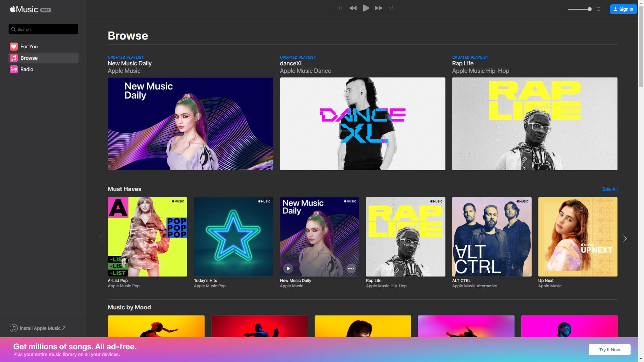Click the Rap Life featured title text
Image resolution: width=644 pixels, height=362 pixels.
pos(463,63)
